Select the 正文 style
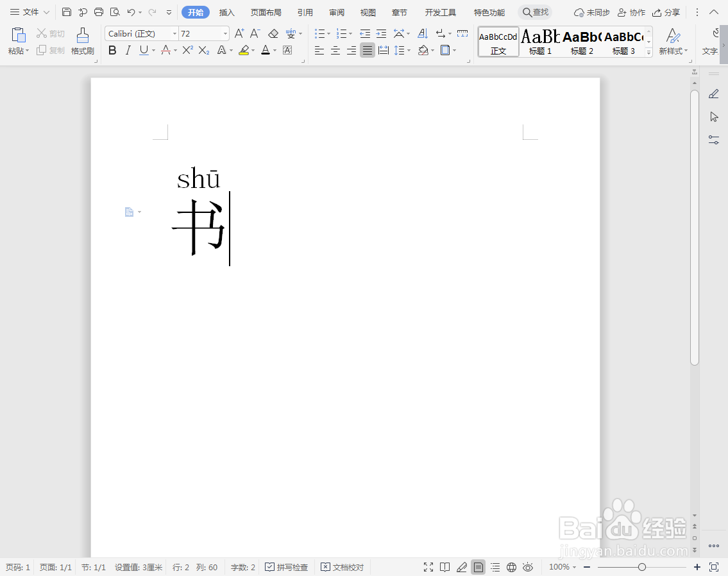728x576 pixels. coord(498,42)
